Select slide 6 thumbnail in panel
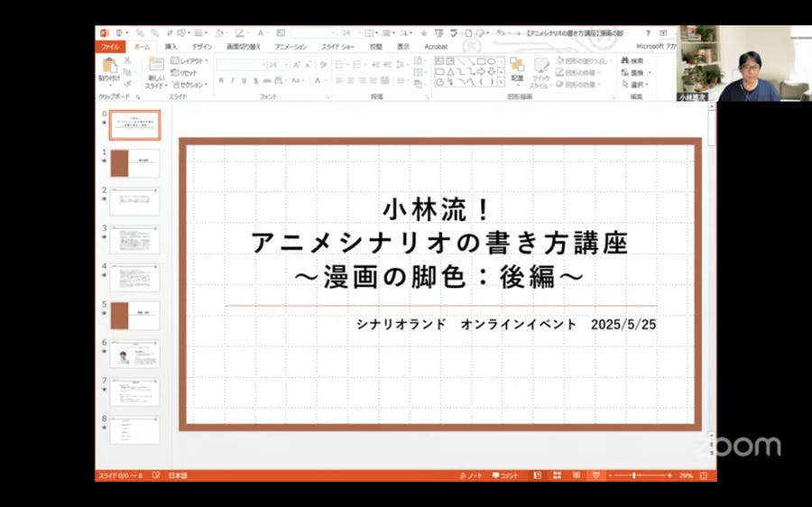The image size is (812, 507). click(134, 354)
